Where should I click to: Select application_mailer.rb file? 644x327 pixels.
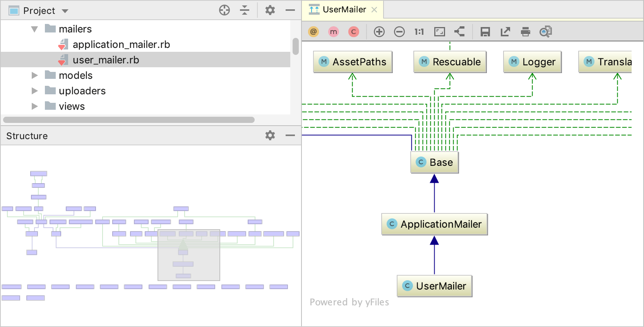121,44
